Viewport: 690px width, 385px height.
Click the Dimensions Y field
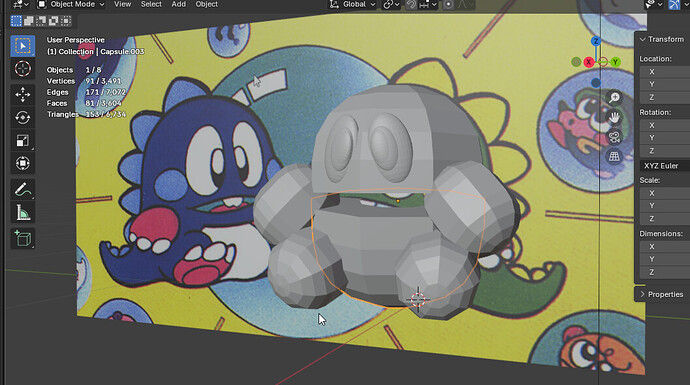point(664,259)
